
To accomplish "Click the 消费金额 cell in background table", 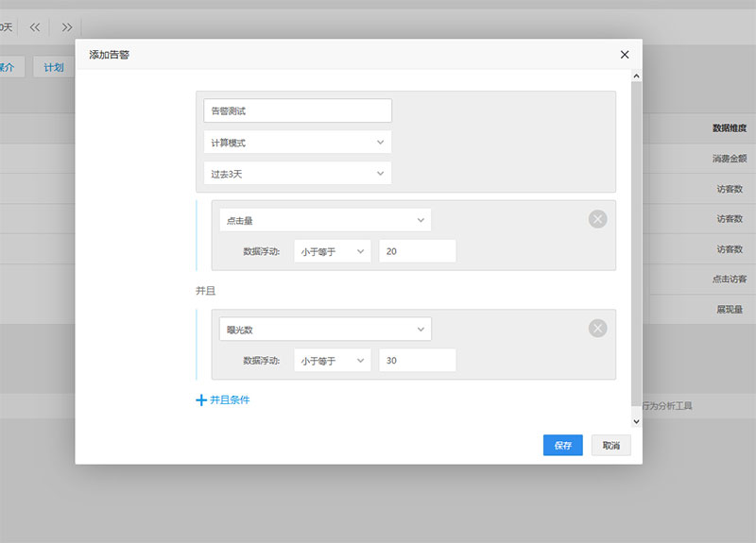I will pos(730,159).
